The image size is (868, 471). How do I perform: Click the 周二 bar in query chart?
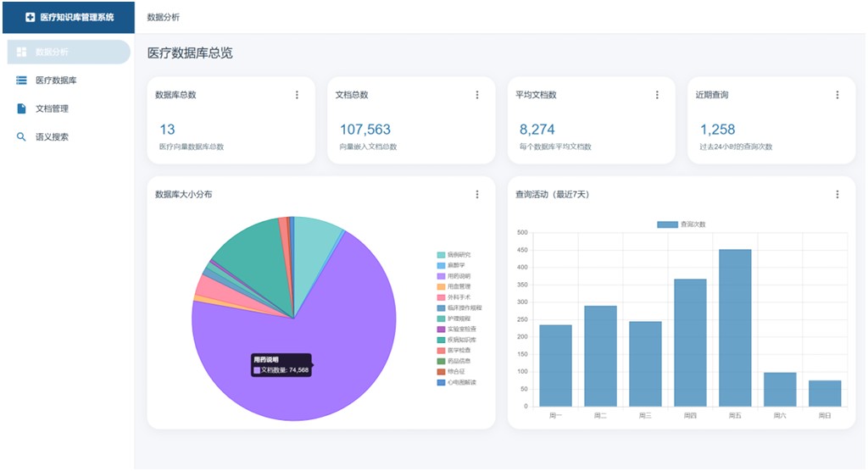point(600,357)
